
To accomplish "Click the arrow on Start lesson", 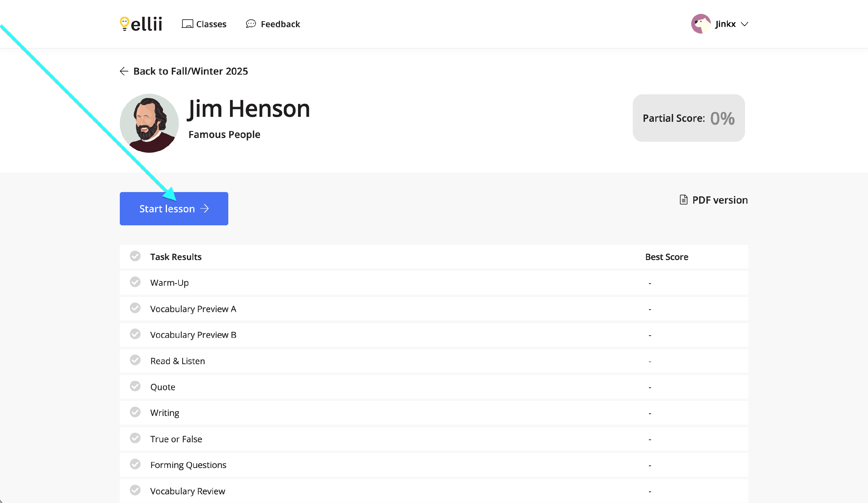I will [x=205, y=209].
